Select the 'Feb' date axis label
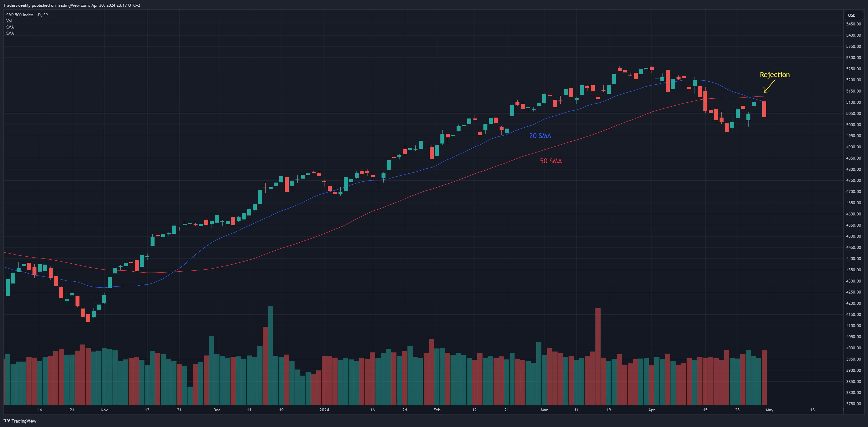Viewport: 868px width, 427px height. 437,410
